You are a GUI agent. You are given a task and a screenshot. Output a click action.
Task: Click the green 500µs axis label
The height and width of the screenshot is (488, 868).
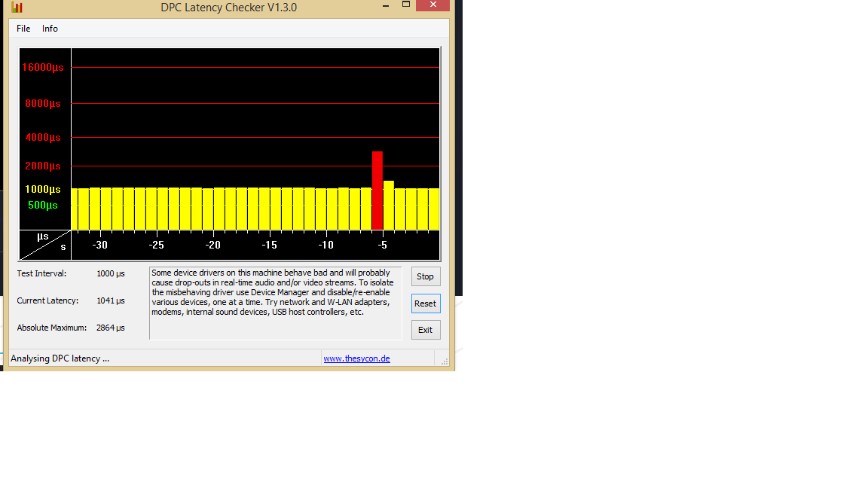click(x=43, y=206)
